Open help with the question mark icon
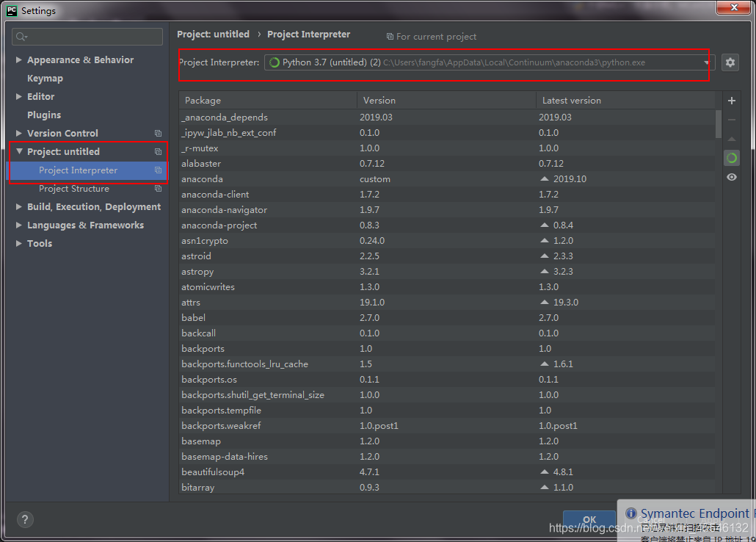Image resolution: width=756 pixels, height=542 pixels. [x=25, y=519]
